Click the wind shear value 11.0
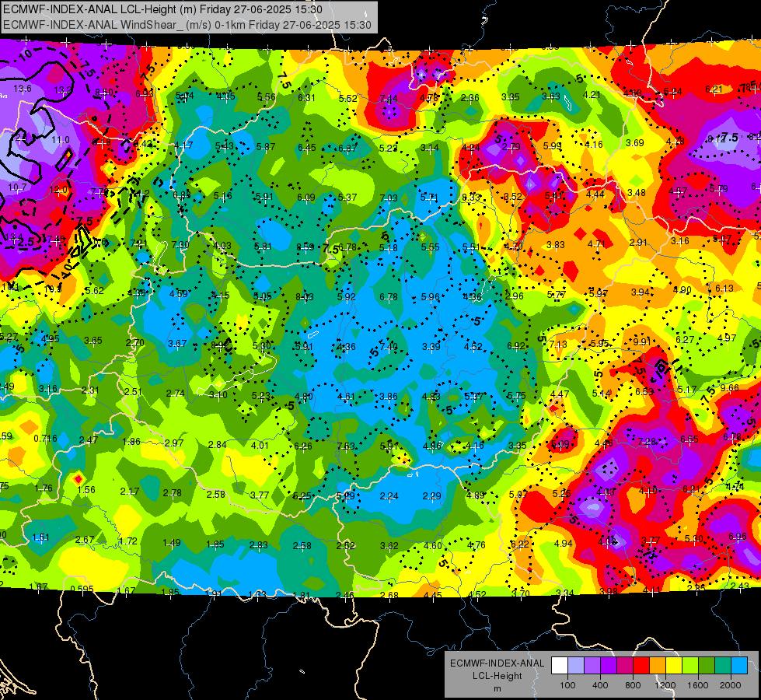Viewport: 761px width, 700px height. tap(61, 140)
